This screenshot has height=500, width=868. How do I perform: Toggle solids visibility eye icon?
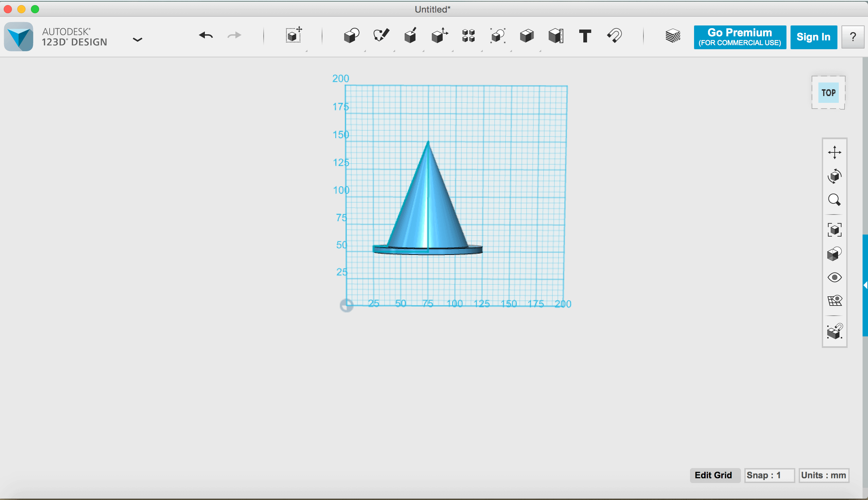pos(834,277)
